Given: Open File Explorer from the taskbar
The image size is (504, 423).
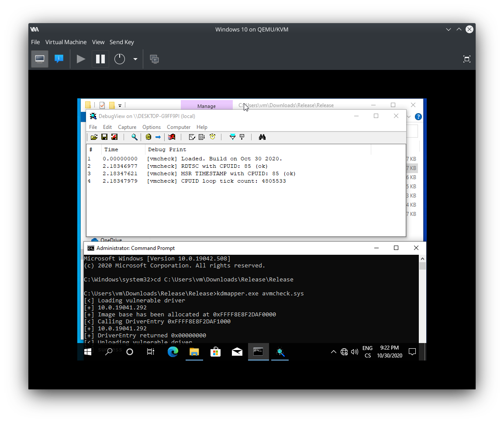Looking at the screenshot, I should [x=194, y=352].
